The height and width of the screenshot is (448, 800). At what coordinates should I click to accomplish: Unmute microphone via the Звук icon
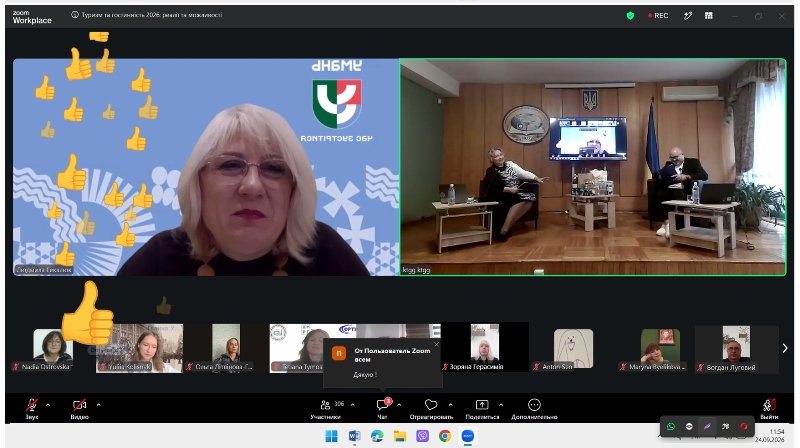click(x=32, y=405)
